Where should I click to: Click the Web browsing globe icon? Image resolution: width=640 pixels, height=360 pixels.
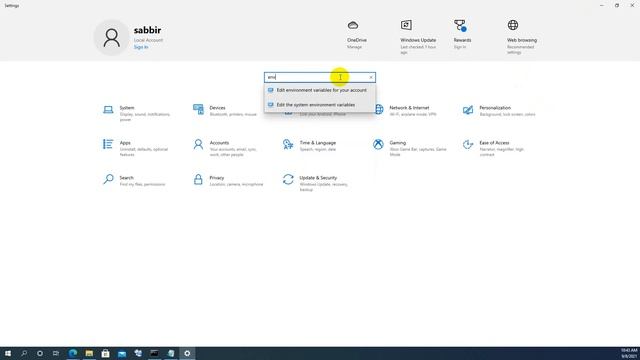coord(513,25)
